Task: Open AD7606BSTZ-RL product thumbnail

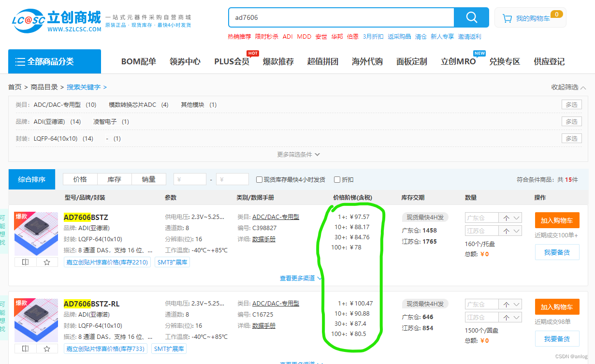Action: click(36, 320)
